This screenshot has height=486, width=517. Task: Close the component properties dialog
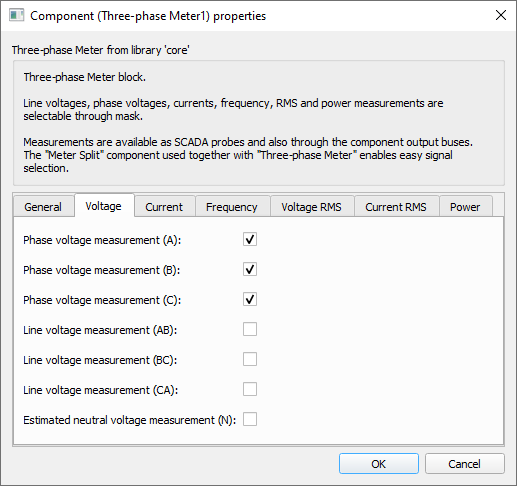[x=501, y=15]
